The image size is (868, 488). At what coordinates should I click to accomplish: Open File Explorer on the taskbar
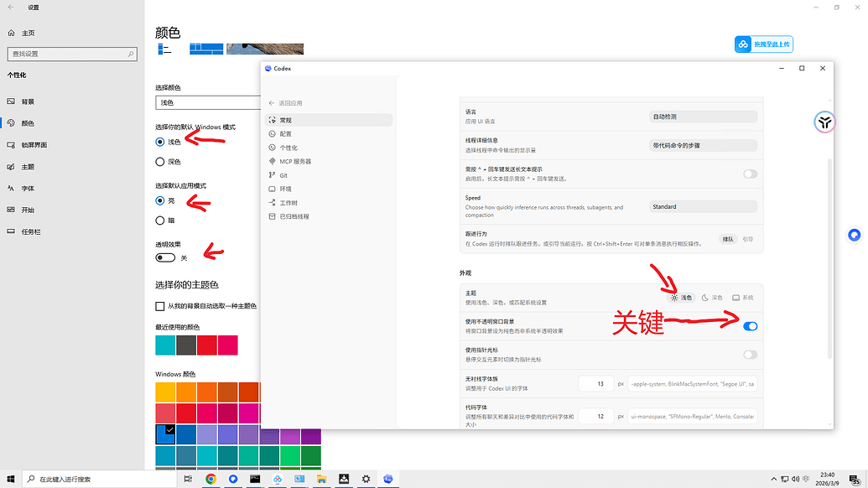point(322,479)
